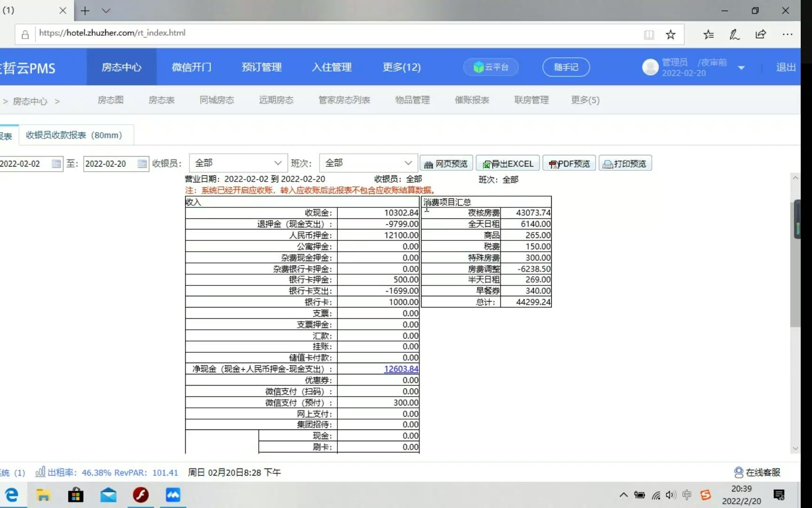Open the start date calendar picker icon
This screenshot has height=508, width=812.
click(x=56, y=164)
